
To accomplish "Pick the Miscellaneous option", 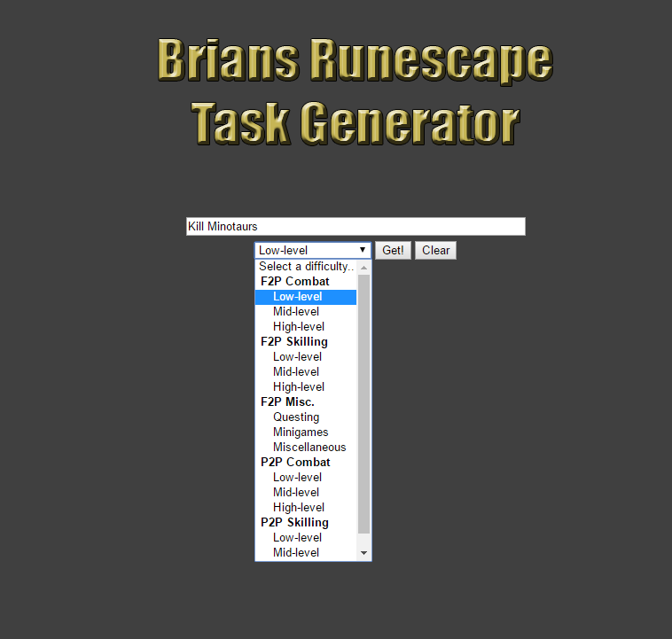I will click(306, 448).
